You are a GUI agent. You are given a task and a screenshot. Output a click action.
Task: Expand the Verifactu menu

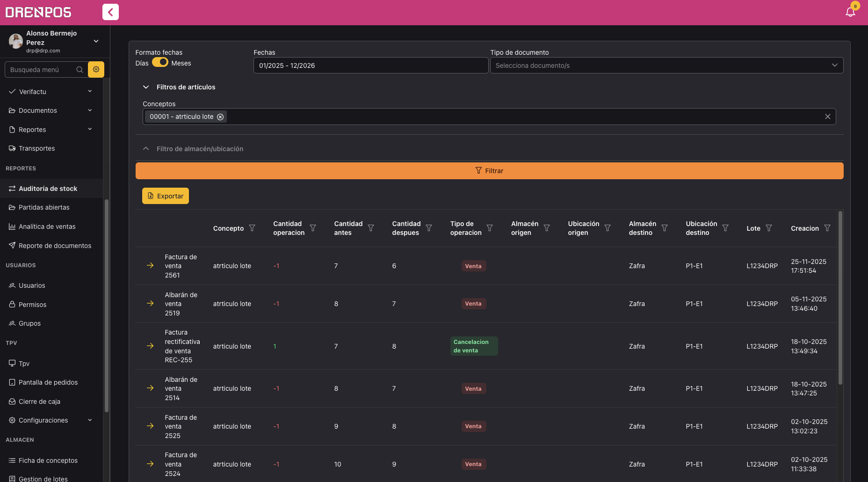[51, 92]
